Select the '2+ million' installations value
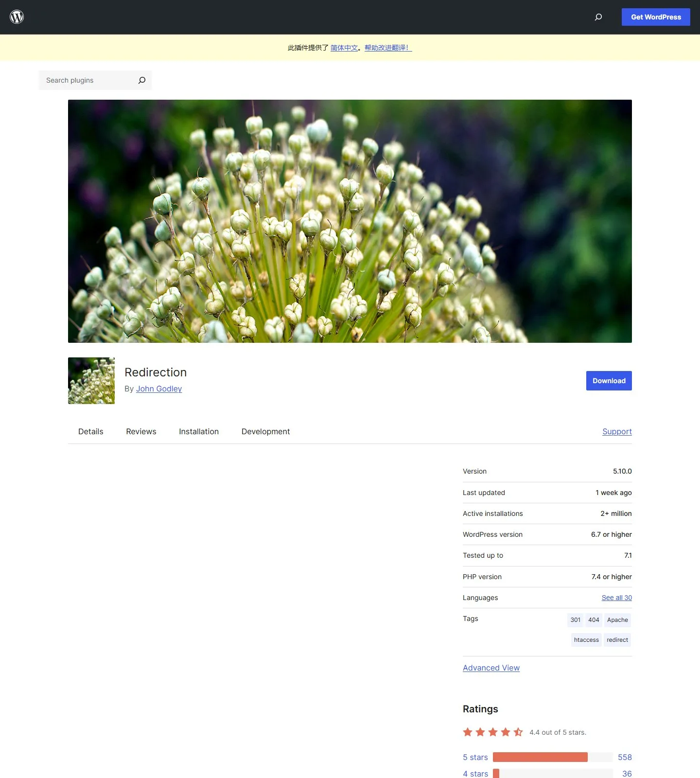Screen dimensions: 700x778 click(616, 513)
